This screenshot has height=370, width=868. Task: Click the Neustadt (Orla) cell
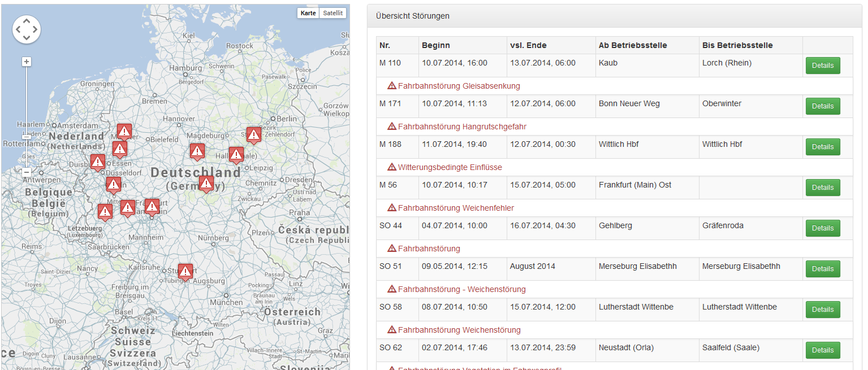647,350
